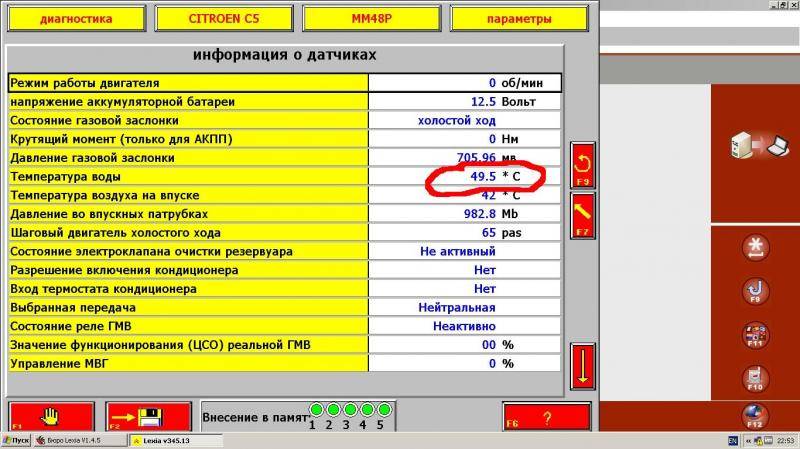Click the red down arrow scroll button
800x449 pixels.
pyautogui.click(x=583, y=366)
